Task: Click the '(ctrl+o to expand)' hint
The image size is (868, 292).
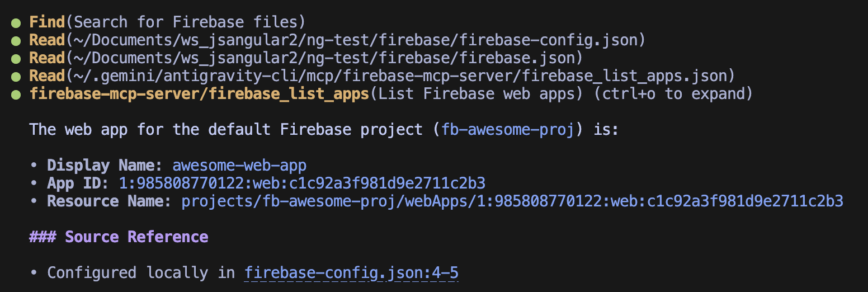Action: pos(673,94)
